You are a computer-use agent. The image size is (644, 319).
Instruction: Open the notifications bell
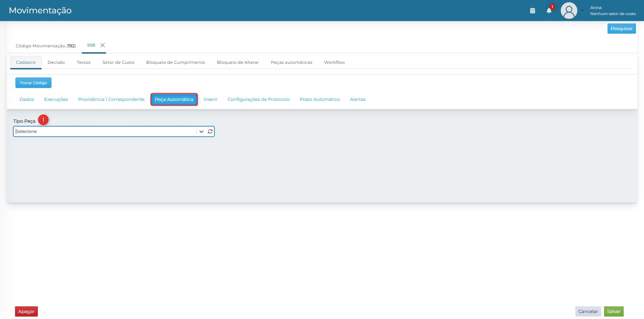click(549, 11)
